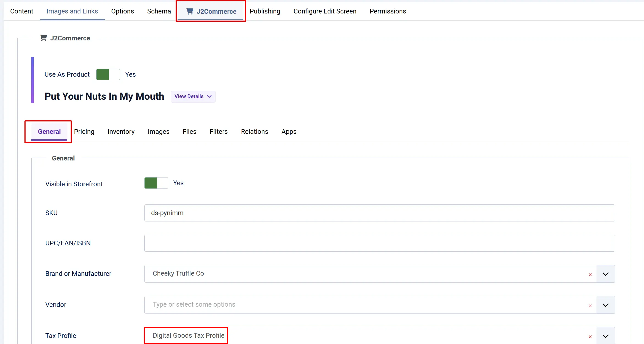The width and height of the screenshot is (644, 344).
Task: Clear the Brand or Manufacturer selection
Action: click(590, 274)
